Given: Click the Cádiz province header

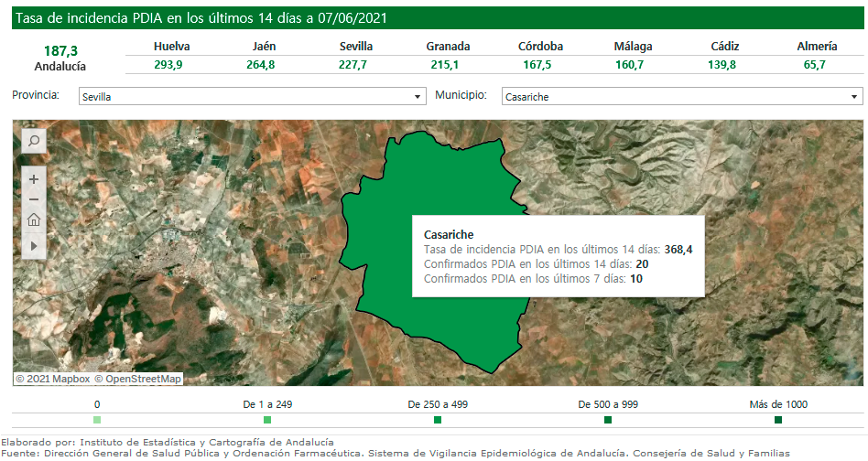Looking at the screenshot, I should (722, 47).
